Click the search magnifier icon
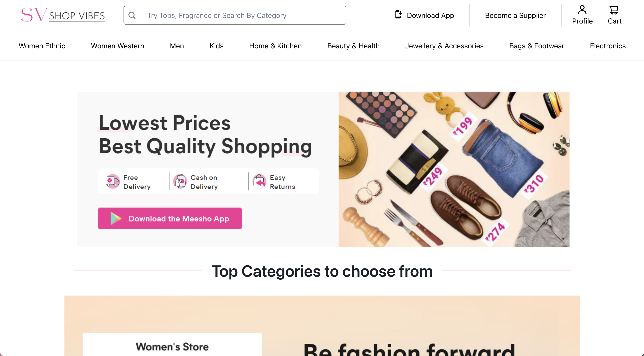Screen dimensions: 644x356 pyautogui.click(x=132, y=15)
